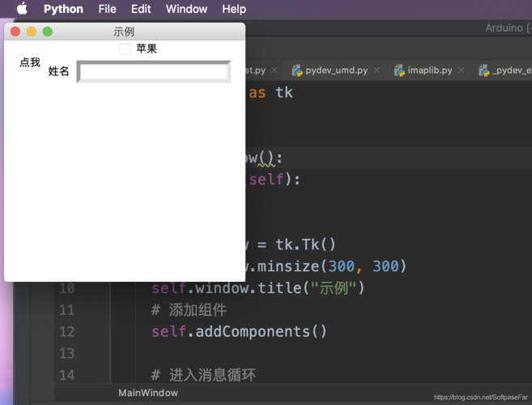Click the # 进入消息循环 comment line
Image resolution: width=532 pixels, height=405 pixels.
click(203, 375)
